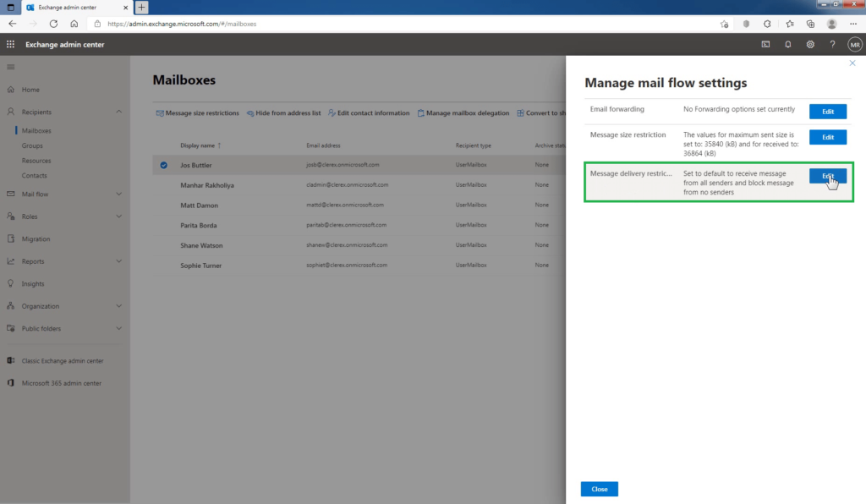Viewport: 866px width, 504px height.
Task: Open a new browser tab
Action: tap(141, 7)
